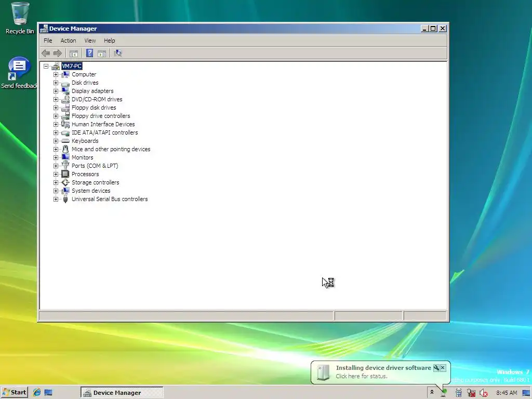Screen dimensions: 532x399
Task: Expand the Floppy drive controllers category
Action: [56, 116]
